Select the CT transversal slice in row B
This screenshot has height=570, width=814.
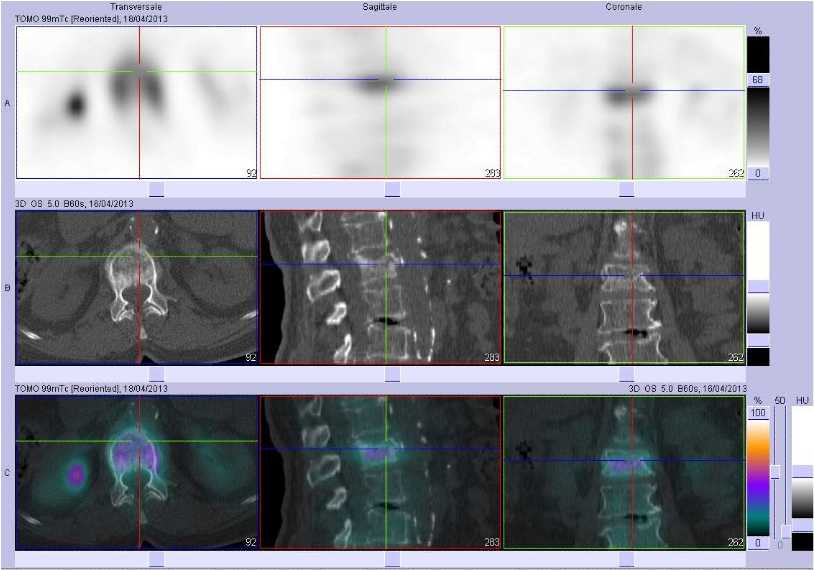point(137,287)
